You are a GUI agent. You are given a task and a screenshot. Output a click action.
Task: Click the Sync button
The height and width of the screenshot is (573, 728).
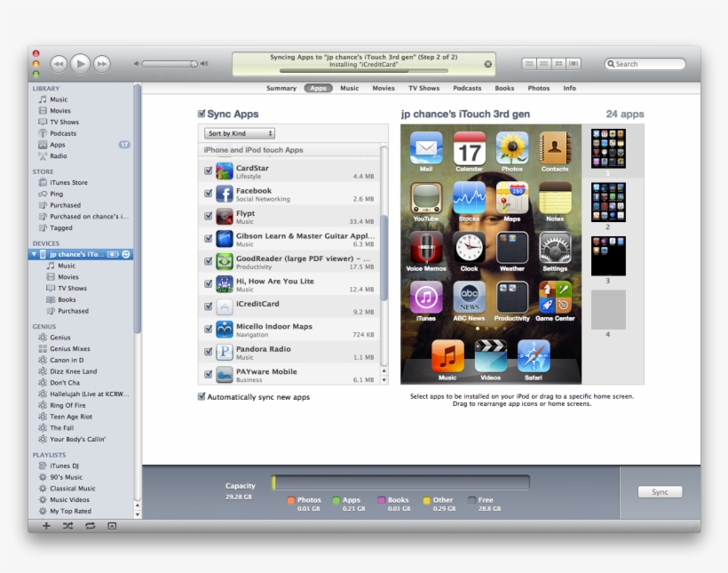click(660, 491)
